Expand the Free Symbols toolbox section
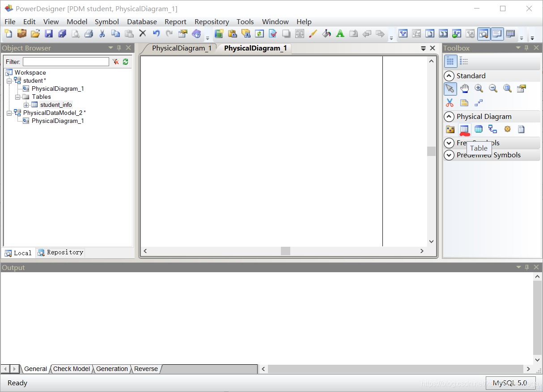Image resolution: width=543 pixels, height=392 pixels. [449, 143]
